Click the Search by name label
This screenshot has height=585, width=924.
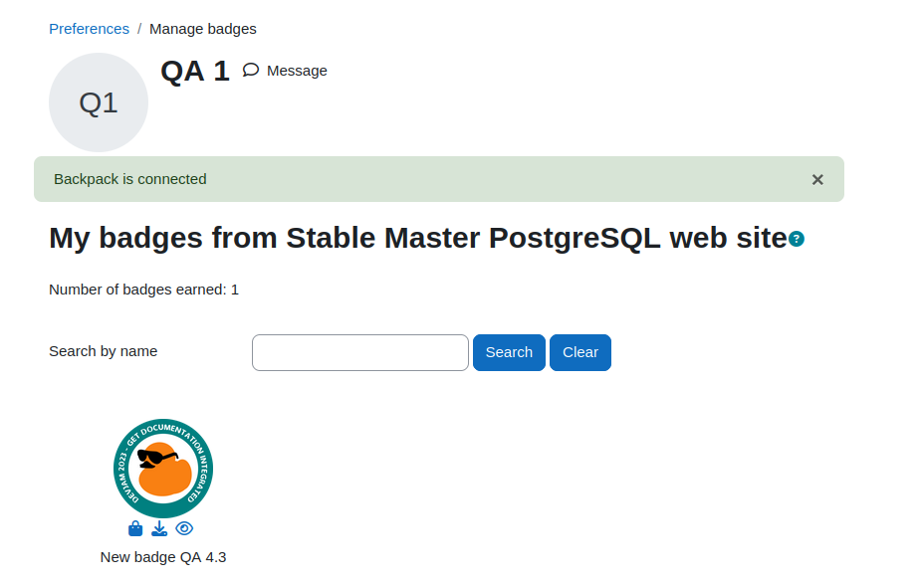104,351
